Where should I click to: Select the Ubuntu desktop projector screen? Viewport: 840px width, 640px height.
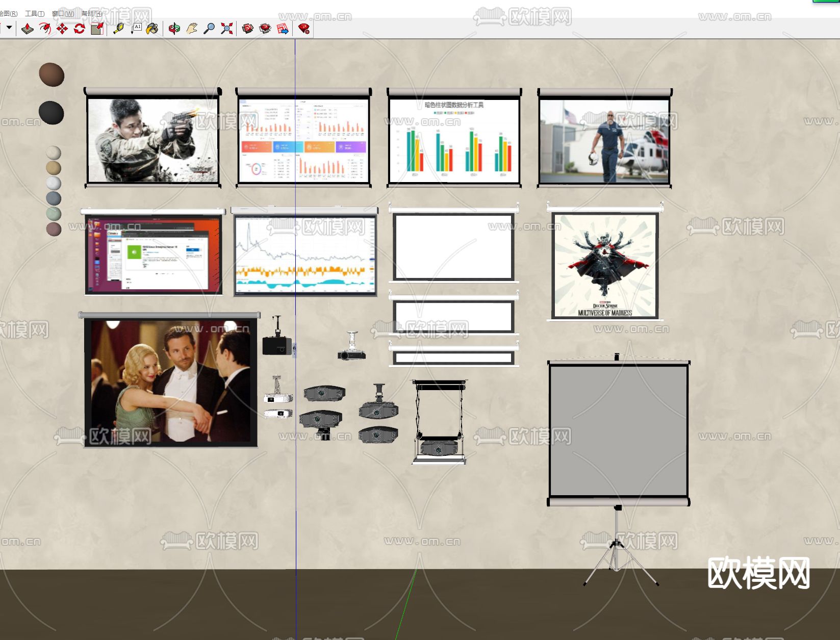tap(153, 251)
